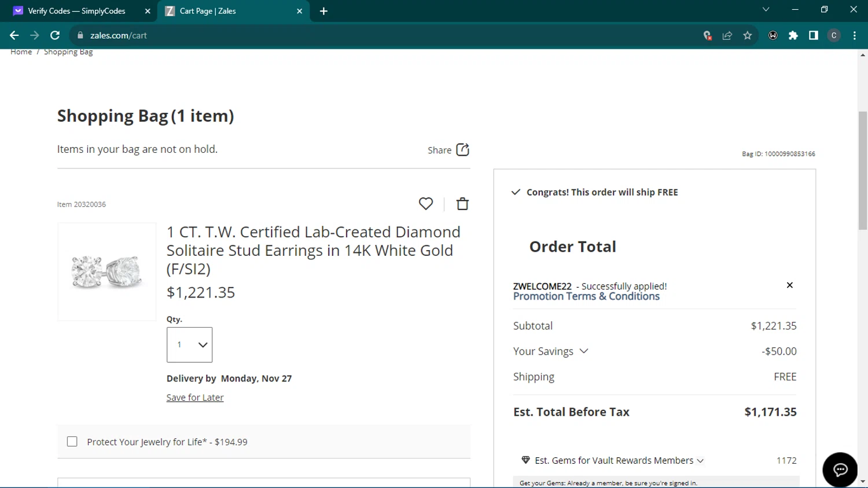The height and width of the screenshot is (488, 868).
Task: Open a new browser tab
Action: pos(323,11)
